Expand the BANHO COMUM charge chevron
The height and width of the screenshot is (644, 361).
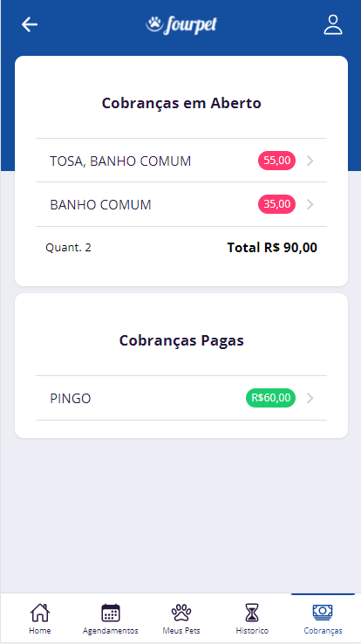tap(310, 204)
